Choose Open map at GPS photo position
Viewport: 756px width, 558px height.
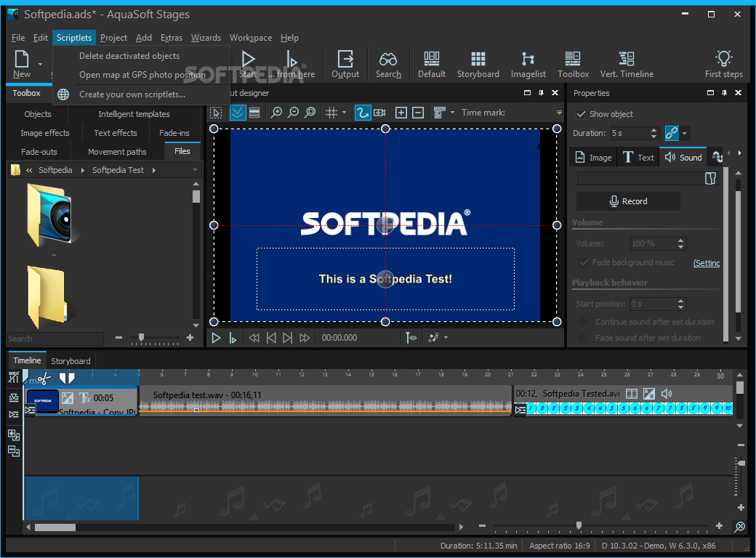click(x=142, y=75)
